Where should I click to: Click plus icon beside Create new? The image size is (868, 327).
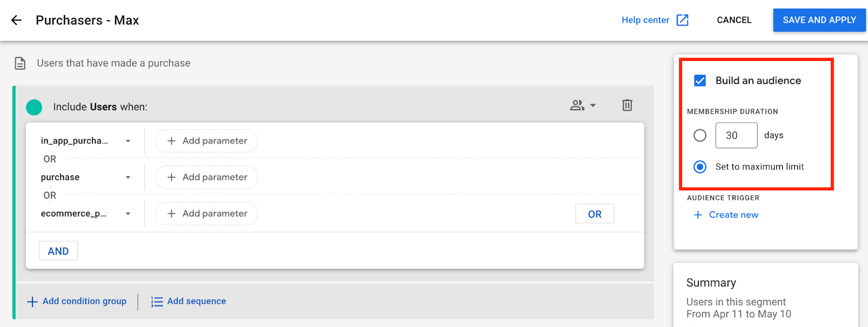(x=698, y=215)
